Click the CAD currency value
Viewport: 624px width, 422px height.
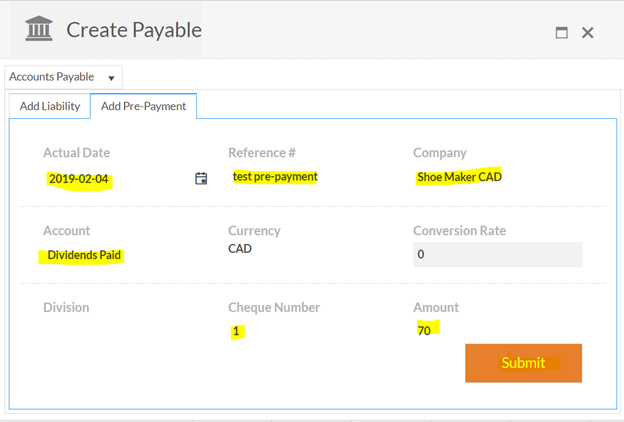pyautogui.click(x=240, y=249)
